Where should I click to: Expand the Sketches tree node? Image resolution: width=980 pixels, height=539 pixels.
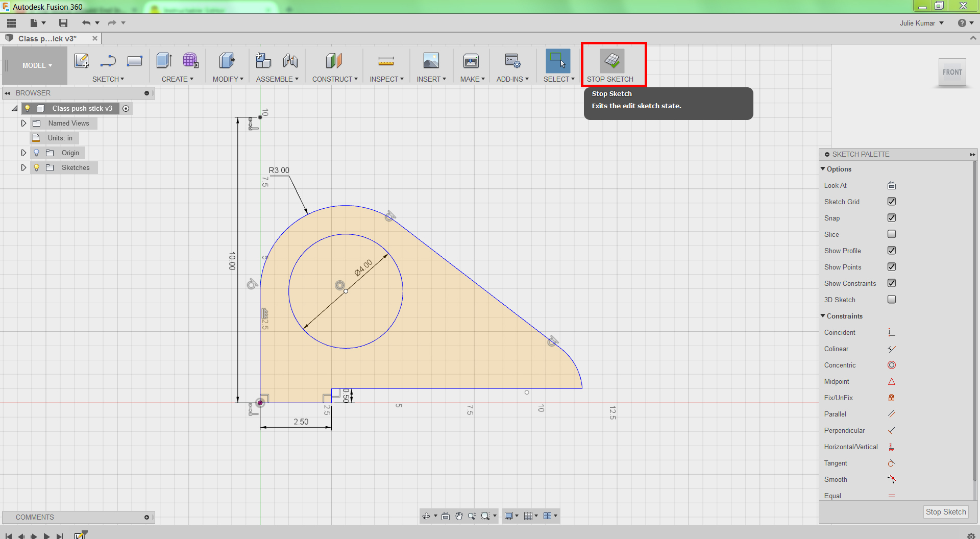pos(23,167)
